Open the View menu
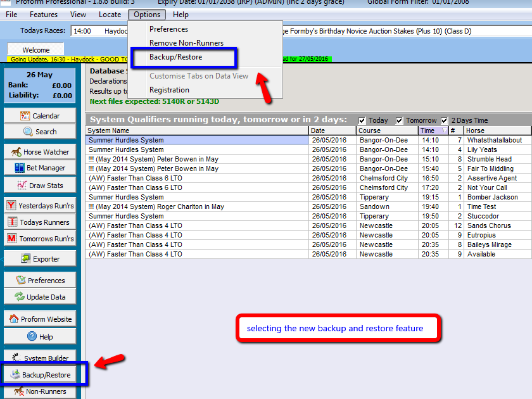The height and width of the screenshot is (399, 532). coord(78,15)
